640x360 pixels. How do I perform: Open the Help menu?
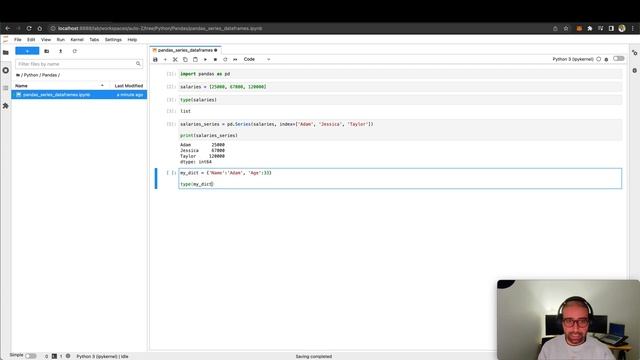click(x=132, y=40)
